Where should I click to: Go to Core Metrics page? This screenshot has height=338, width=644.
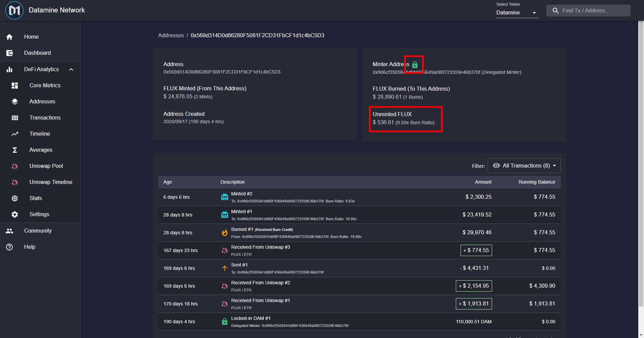(40, 86)
